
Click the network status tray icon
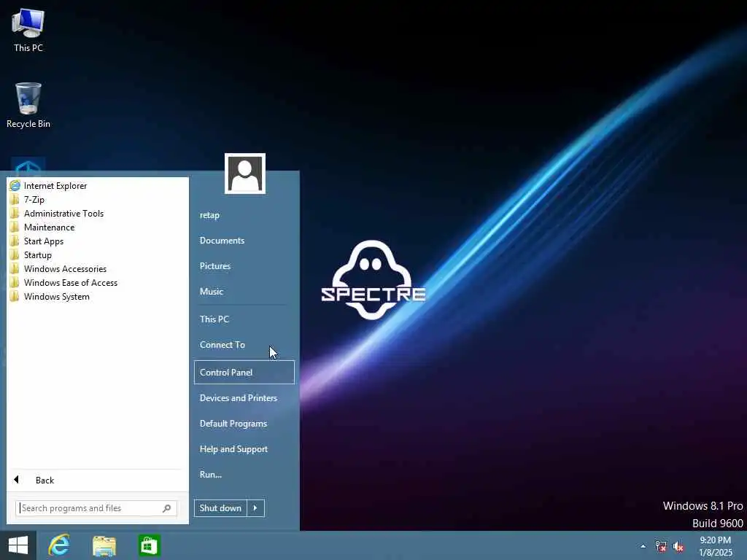pyautogui.click(x=661, y=546)
